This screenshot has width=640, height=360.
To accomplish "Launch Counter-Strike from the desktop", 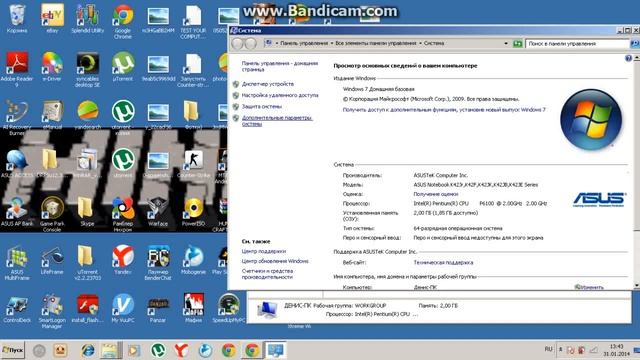I will (x=193, y=163).
